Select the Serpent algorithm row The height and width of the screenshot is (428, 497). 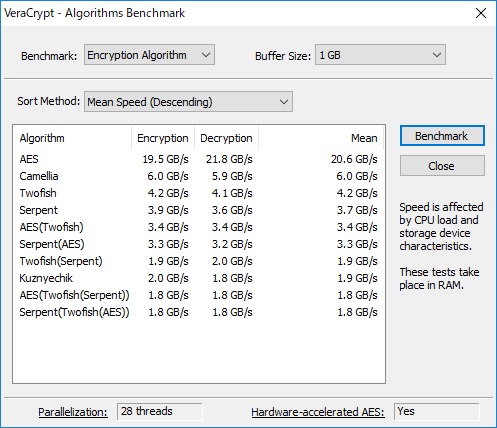coord(198,210)
